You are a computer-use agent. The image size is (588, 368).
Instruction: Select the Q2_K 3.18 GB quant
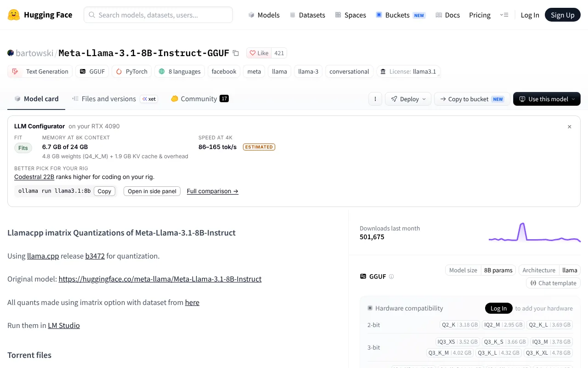[x=460, y=325]
